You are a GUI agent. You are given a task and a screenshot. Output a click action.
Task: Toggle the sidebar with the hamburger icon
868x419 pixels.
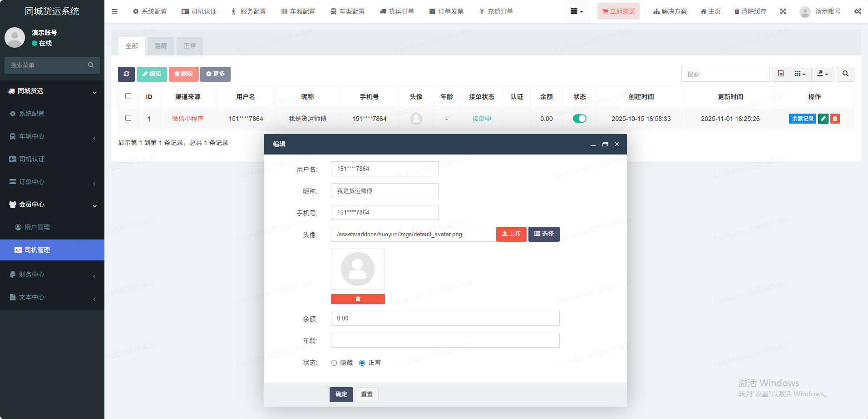(x=114, y=11)
